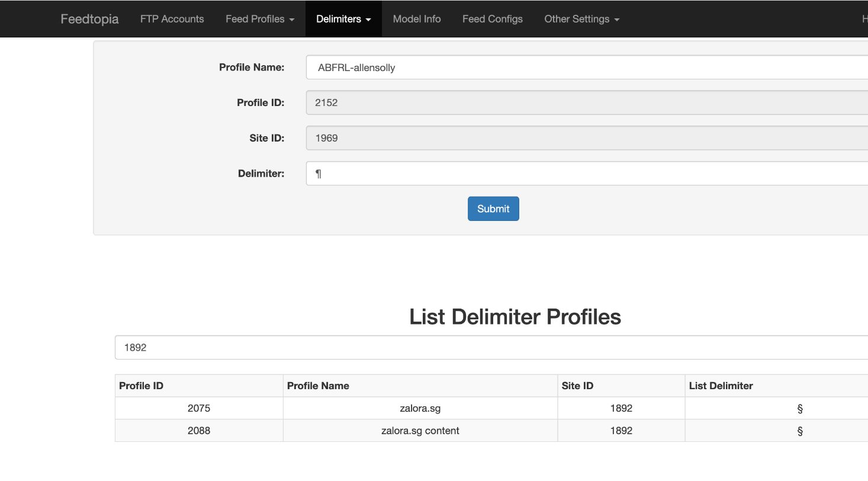Click the Feedtopia brand logo link
The width and height of the screenshot is (868, 481).
click(x=89, y=19)
